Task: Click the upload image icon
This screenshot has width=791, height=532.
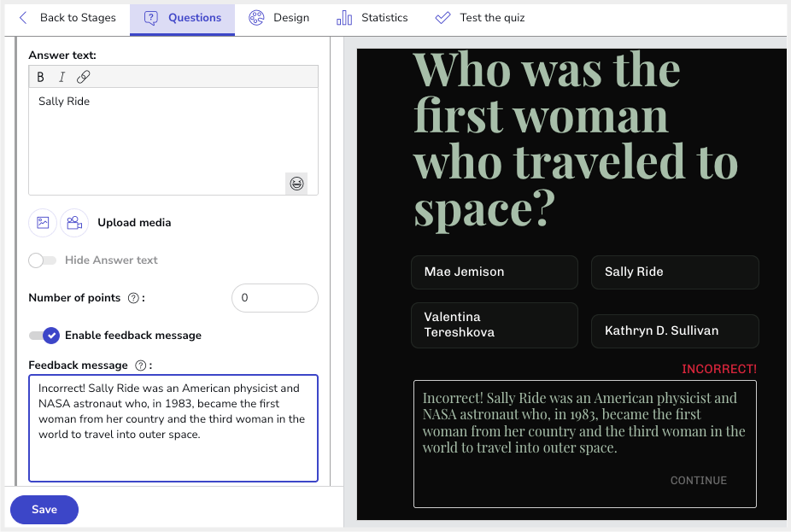Action: pyautogui.click(x=43, y=223)
